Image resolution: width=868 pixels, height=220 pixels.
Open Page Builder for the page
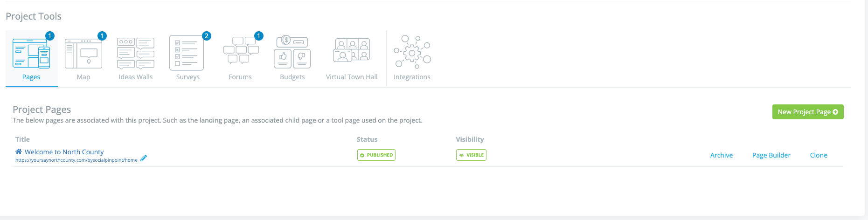pos(771,155)
